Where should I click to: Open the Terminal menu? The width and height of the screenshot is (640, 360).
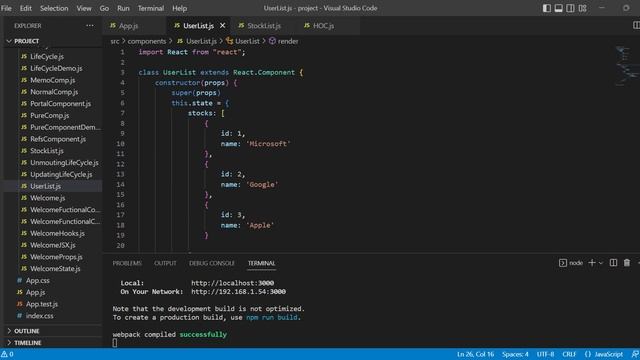coord(151,8)
